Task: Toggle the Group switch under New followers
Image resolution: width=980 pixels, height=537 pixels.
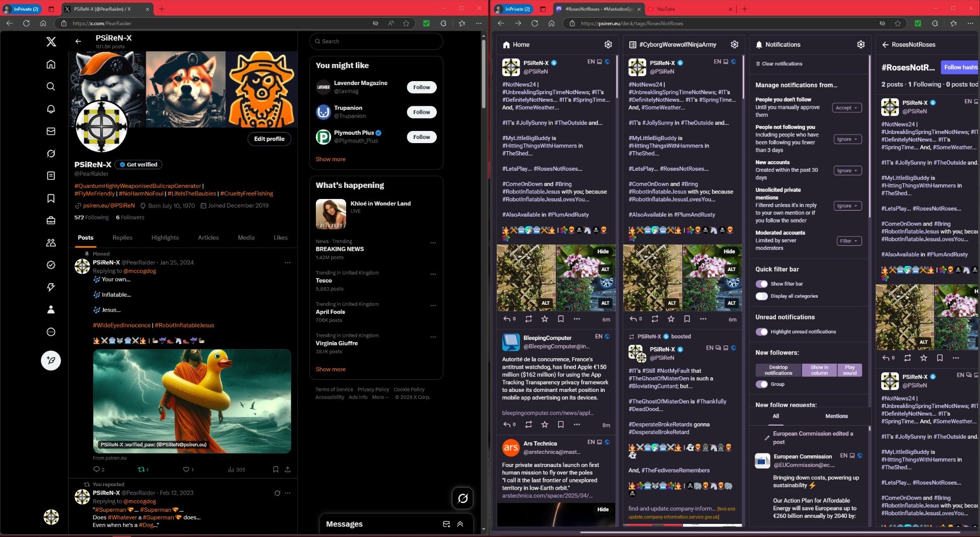Action: point(761,384)
